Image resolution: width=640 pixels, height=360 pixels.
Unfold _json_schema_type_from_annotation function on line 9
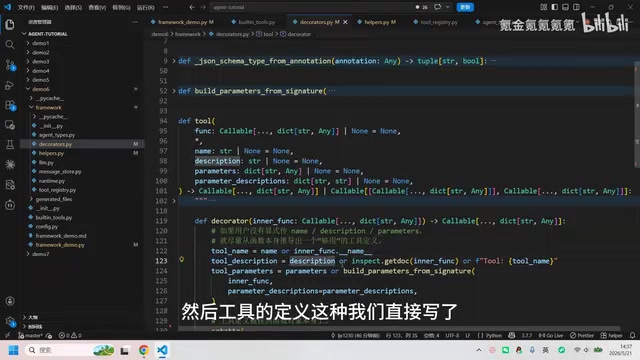[174, 61]
